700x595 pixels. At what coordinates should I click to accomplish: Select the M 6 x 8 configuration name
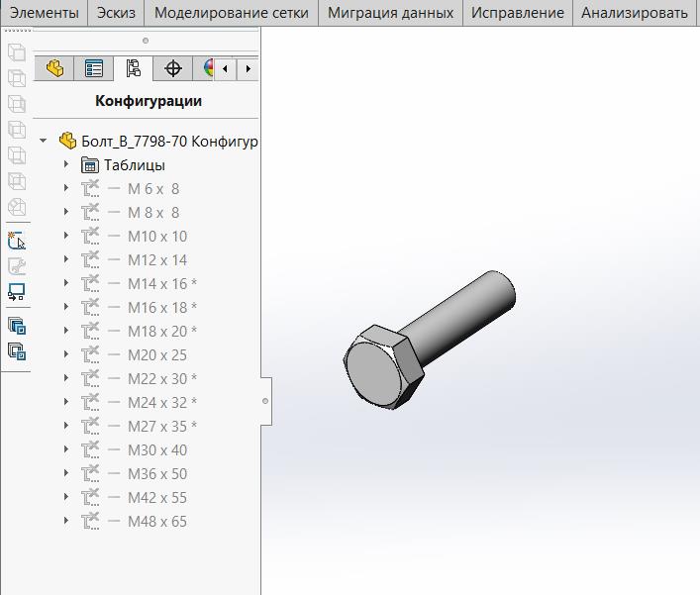[153, 189]
